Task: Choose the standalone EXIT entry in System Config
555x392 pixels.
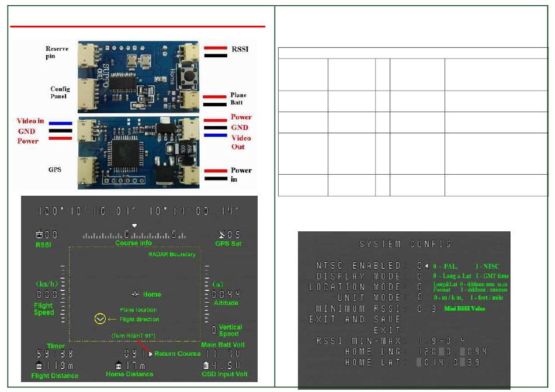Action: coord(387,331)
